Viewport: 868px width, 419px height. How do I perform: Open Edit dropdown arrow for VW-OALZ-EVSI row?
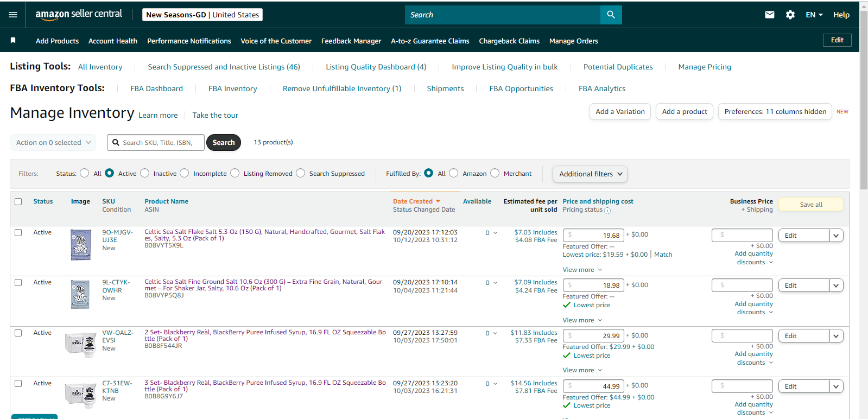[836, 336]
